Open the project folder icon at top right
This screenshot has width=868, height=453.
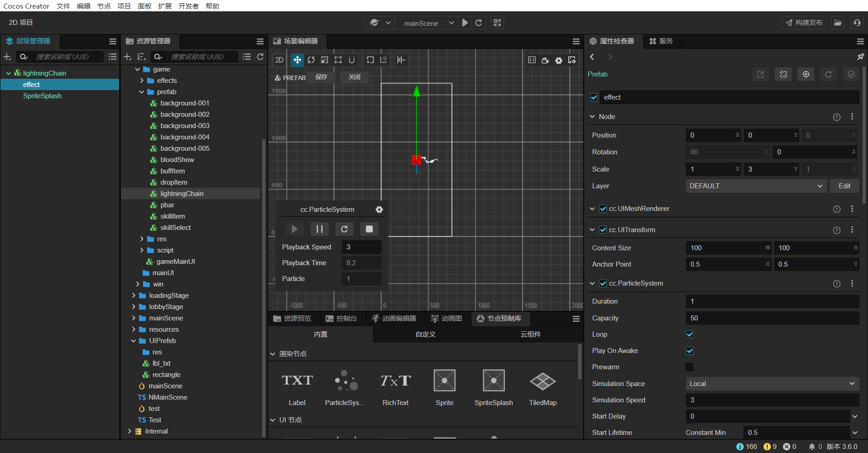[838, 23]
